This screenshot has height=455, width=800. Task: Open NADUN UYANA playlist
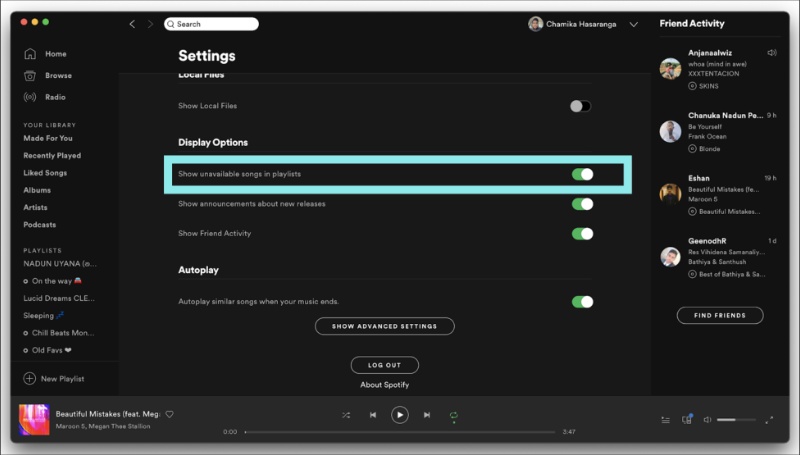click(60, 264)
